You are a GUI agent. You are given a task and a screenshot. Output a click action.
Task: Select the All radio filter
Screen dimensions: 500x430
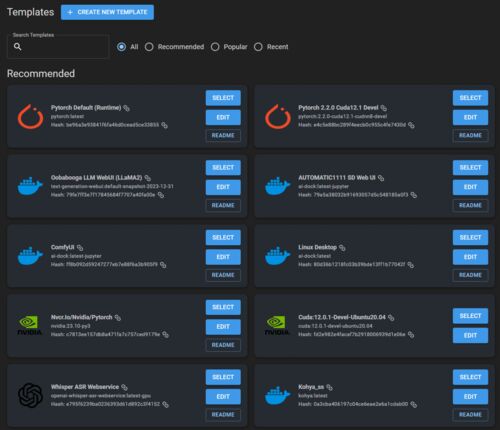[x=121, y=47]
